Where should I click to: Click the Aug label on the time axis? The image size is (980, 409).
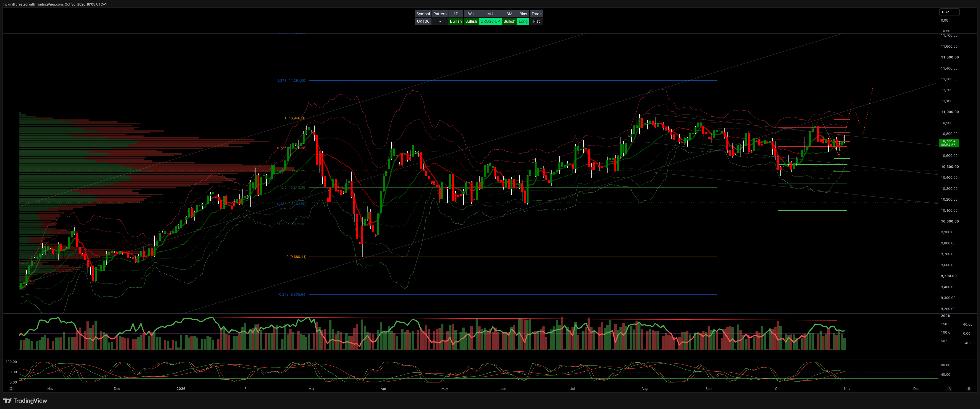click(644, 388)
